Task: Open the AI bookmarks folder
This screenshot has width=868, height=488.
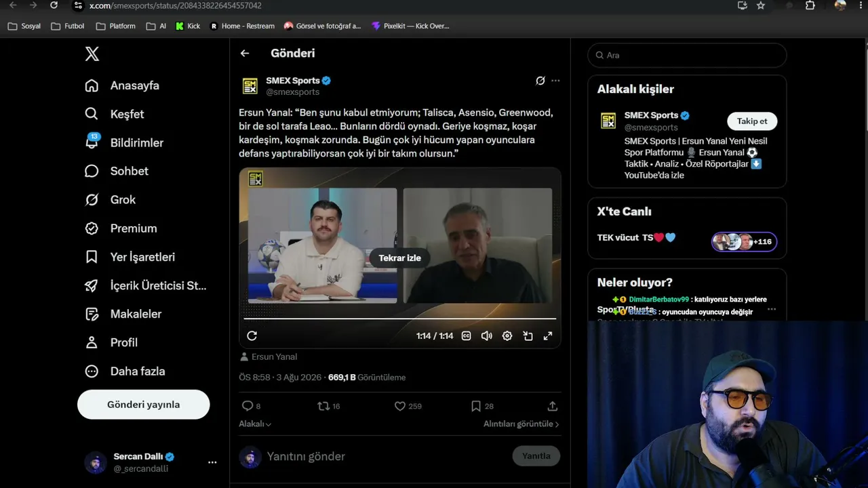Action: pyautogui.click(x=156, y=26)
